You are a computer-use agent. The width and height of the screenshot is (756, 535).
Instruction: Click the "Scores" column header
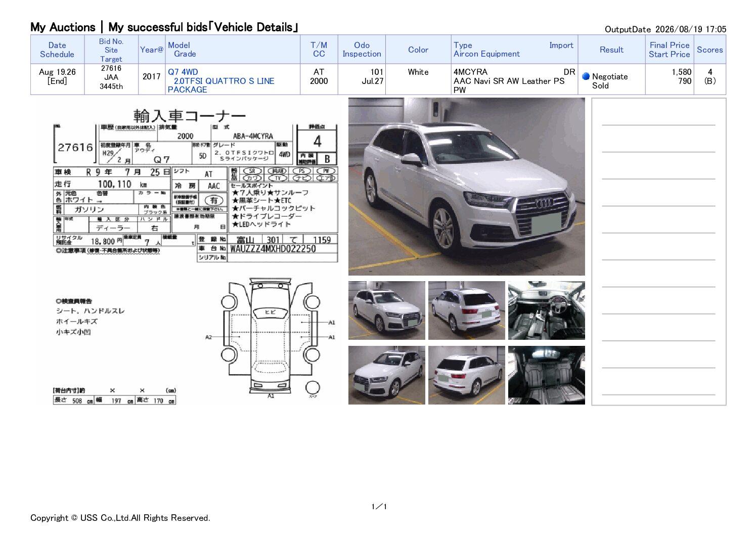point(710,50)
